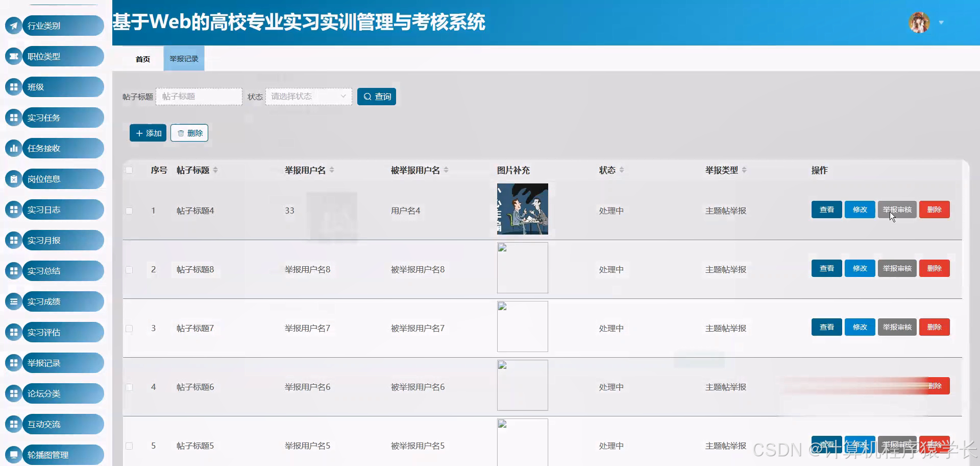
Task: Click inside the 帖子标题 search input
Action: point(199,96)
